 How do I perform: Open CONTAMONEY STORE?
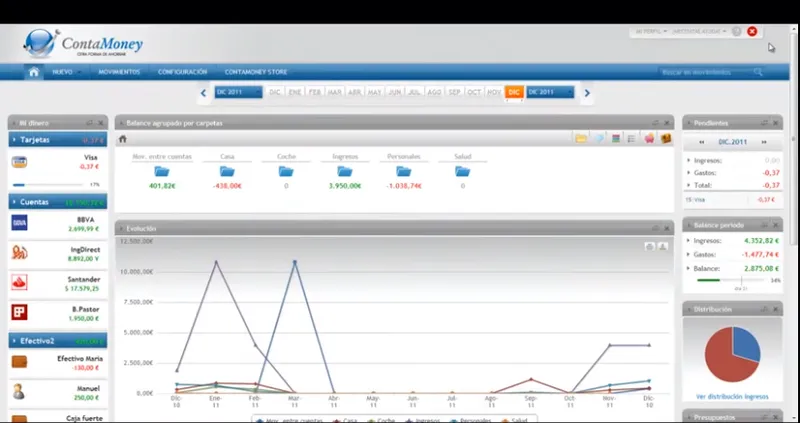click(x=256, y=72)
